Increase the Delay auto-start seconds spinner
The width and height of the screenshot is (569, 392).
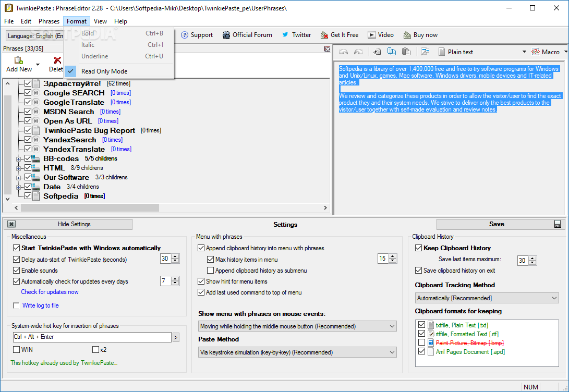coord(175,256)
